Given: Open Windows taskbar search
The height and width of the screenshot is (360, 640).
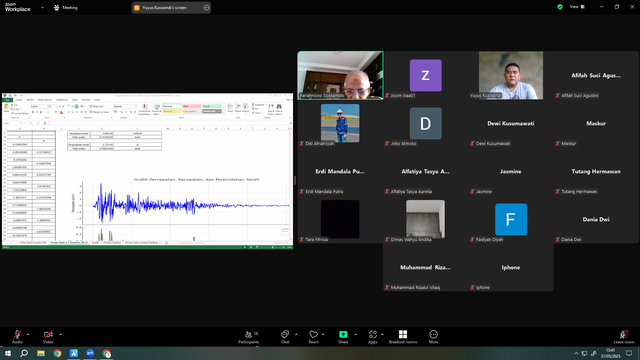Looking at the screenshot, I should pos(24,353).
